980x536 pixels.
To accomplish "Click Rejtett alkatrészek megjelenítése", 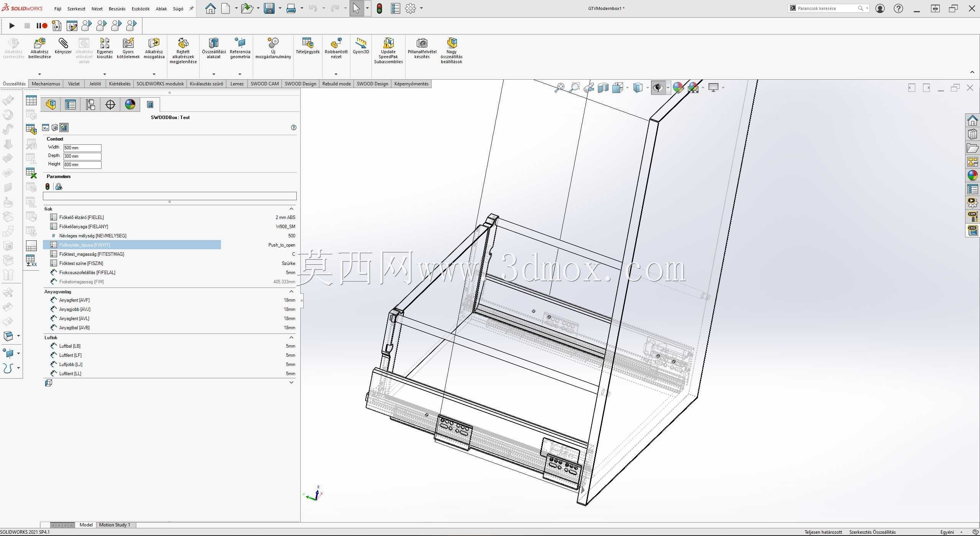I will 183,51.
